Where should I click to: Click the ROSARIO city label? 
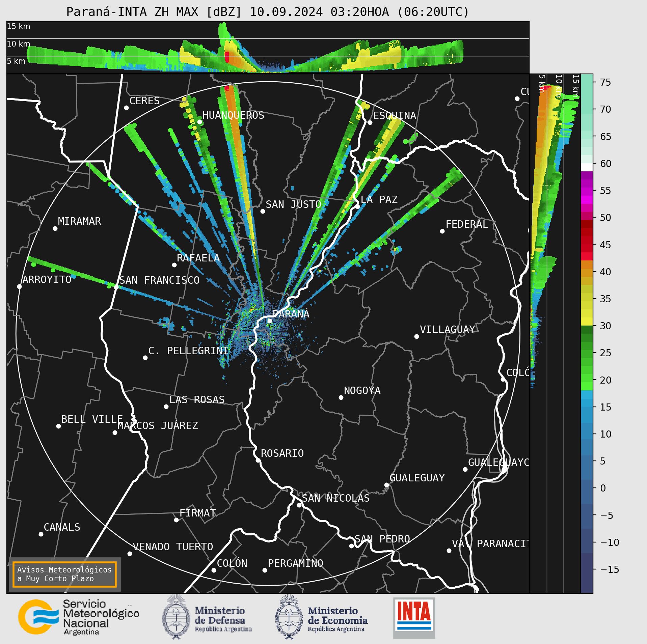pyautogui.click(x=282, y=453)
